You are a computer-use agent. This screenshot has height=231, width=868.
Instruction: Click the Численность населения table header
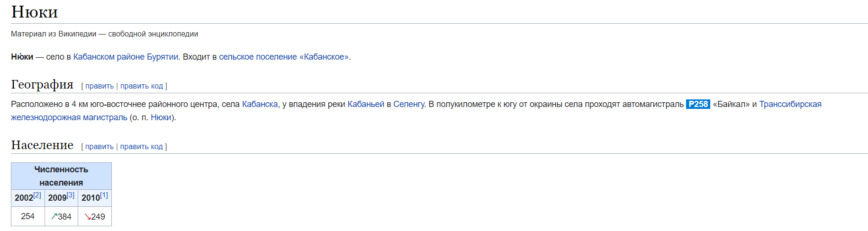point(61,176)
